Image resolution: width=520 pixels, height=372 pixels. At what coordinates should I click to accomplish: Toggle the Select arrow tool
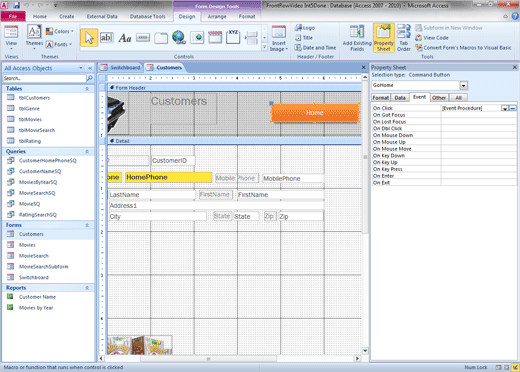click(x=89, y=38)
